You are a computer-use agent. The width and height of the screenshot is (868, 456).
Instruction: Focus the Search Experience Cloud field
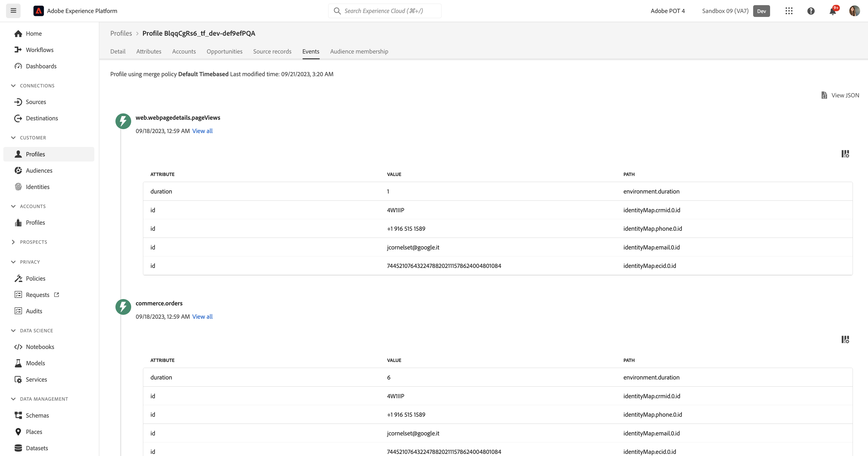tap(385, 11)
